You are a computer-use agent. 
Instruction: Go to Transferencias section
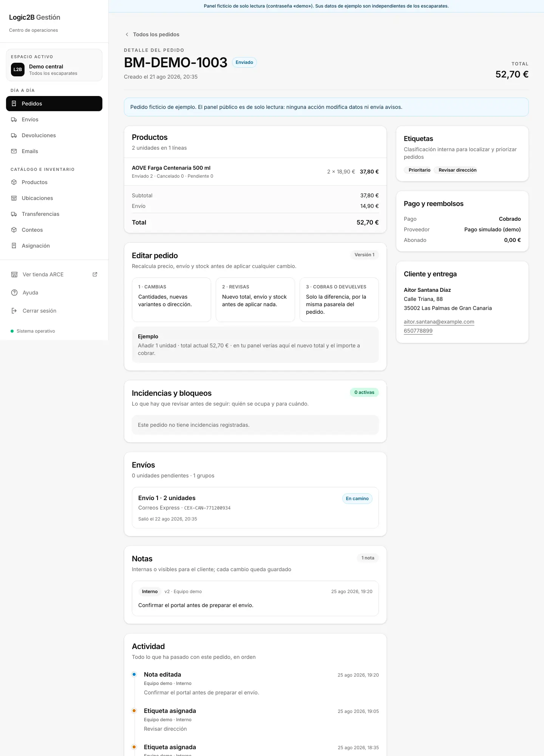54,214
